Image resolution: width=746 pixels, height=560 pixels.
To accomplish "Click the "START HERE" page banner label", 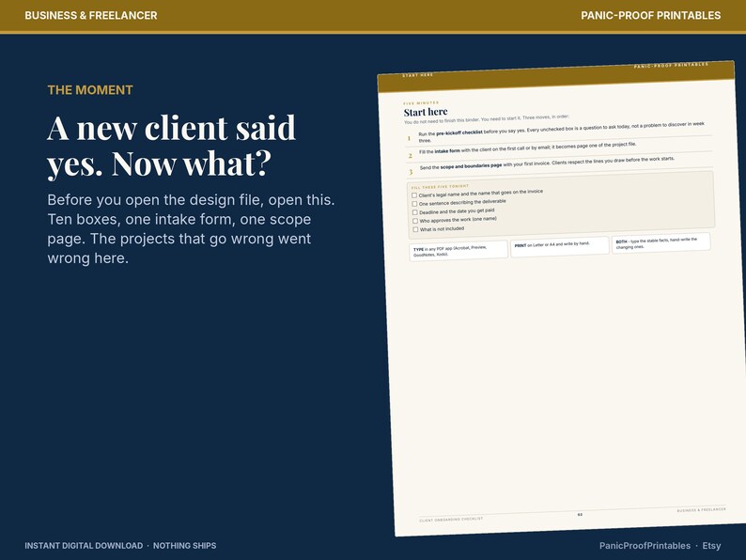I will [418, 75].
